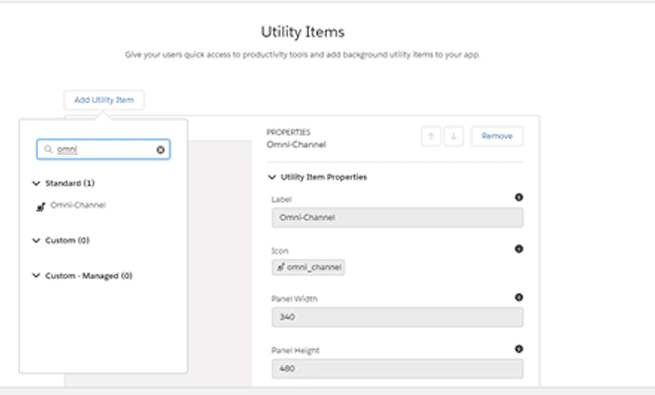
Task: Click the Add Utility Item button
Action: [104, 100]
